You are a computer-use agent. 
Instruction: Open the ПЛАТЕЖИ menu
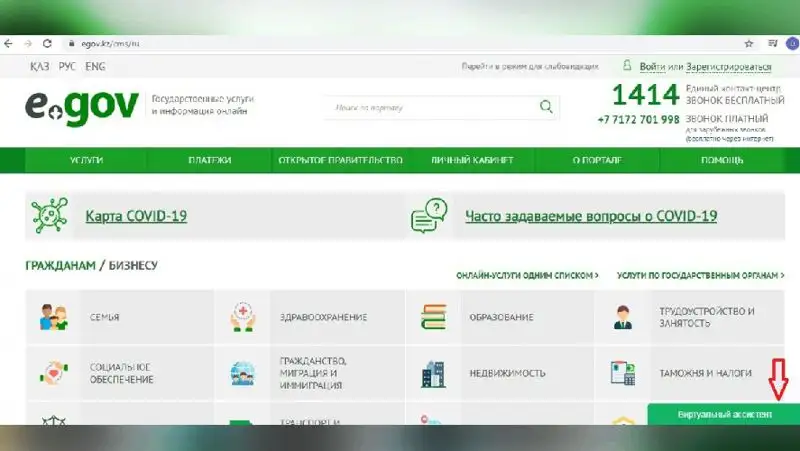210,160
